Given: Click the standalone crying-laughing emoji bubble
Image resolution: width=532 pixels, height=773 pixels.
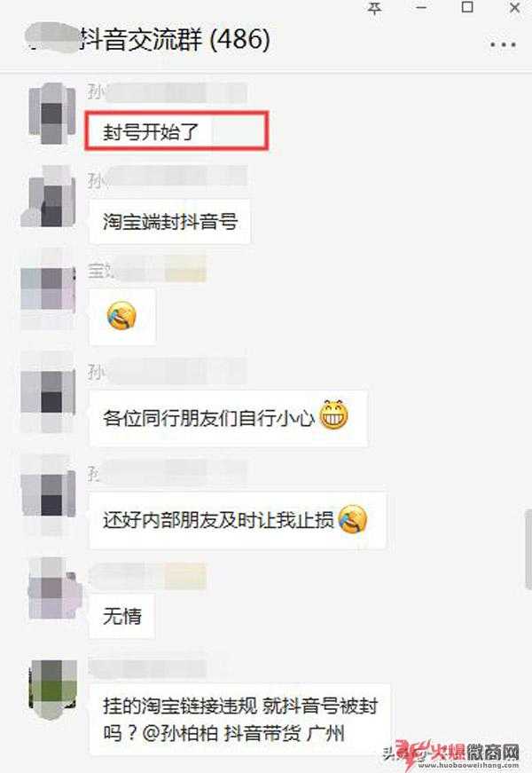Looking at the screenshot, I should pyautogui.click(x=122, y=317).
